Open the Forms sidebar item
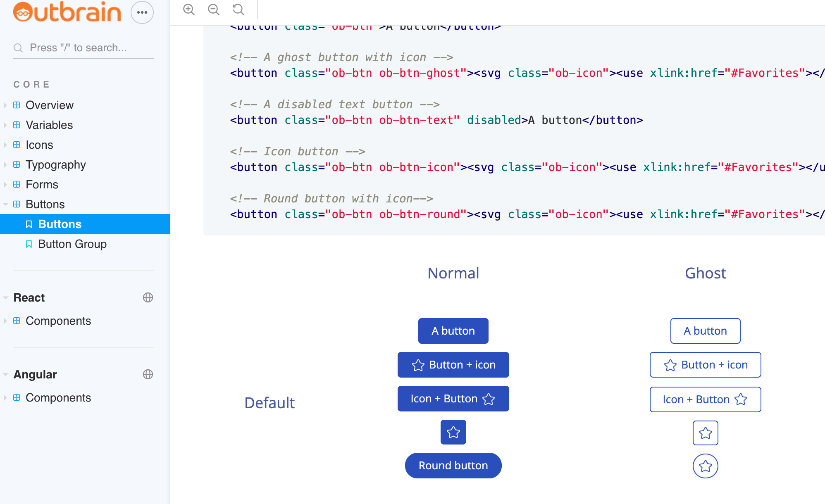 [x=42, y=184]
